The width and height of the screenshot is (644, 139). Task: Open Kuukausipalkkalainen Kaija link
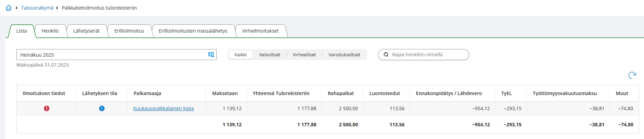pyautogui.click(x=163, y=108)
